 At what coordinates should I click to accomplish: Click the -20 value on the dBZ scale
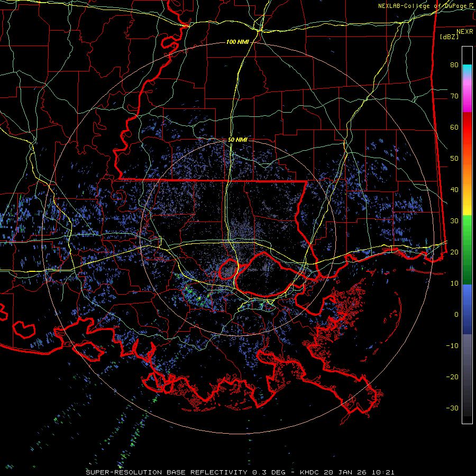click(452, 377)
